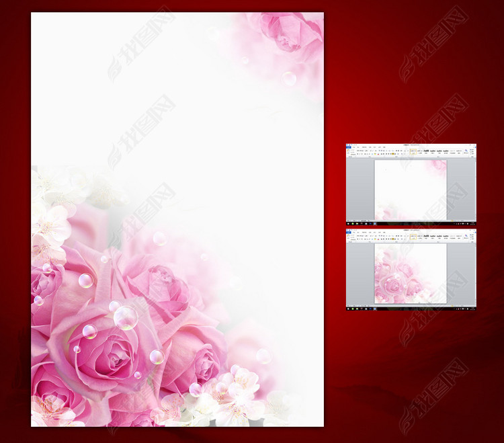The image size is (504, 443).
Task: Open the blue File tab in the upper Word window
Action: [x=349, y=147]
